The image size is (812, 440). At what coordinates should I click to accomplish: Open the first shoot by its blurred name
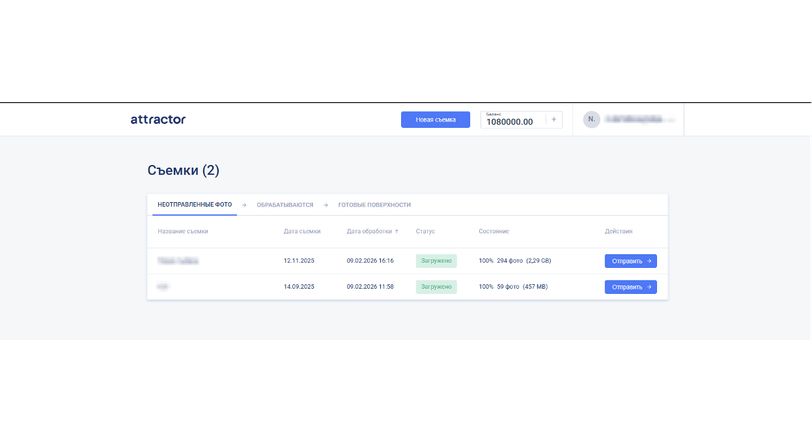[178, 261]
